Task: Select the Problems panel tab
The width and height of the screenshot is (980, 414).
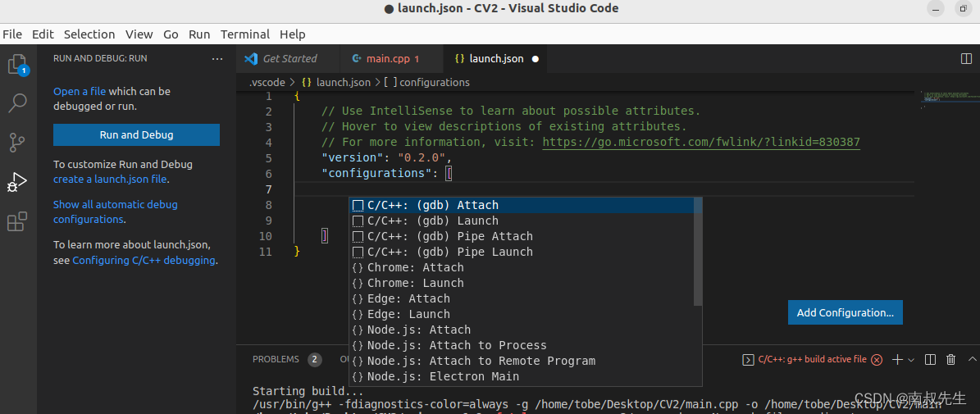Action: point(276,359)
